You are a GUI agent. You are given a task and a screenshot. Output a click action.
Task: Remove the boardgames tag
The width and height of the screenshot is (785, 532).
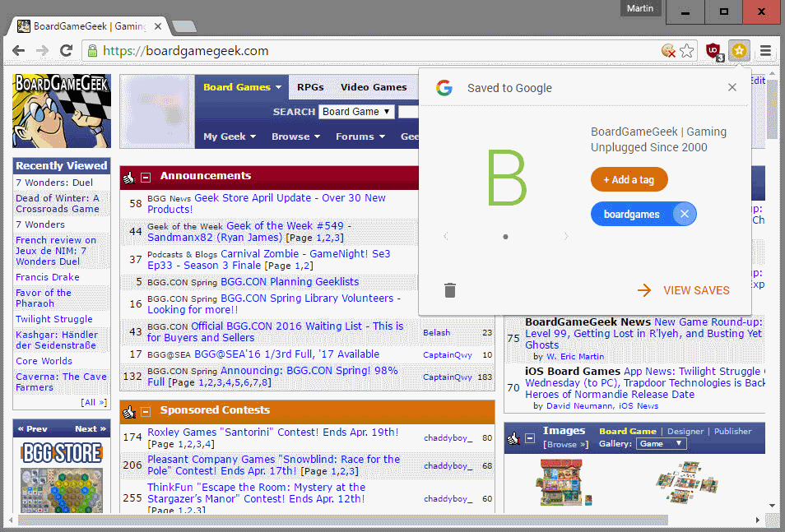click(x=684, y=215)
